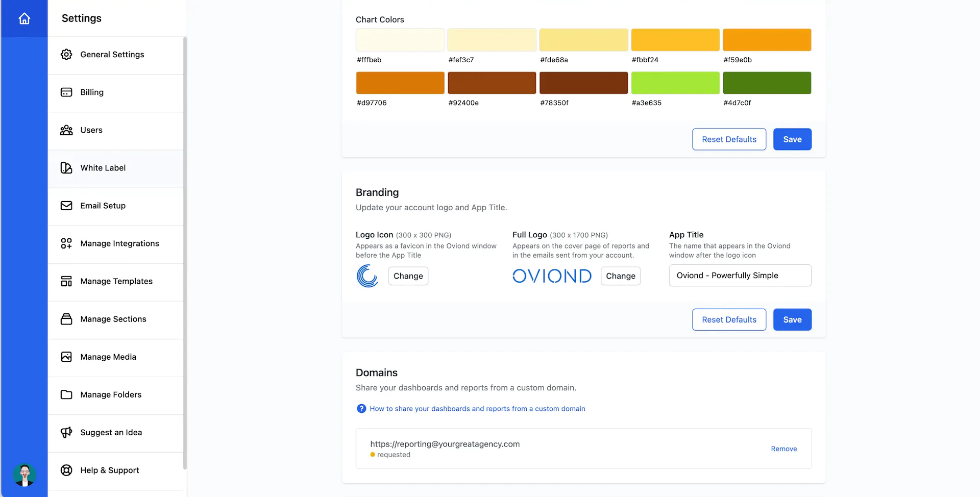The width and height of the screenshot is (980, 497).
Task: Select the #fffbeb chart color swatch
Action: tap(400, 40)
